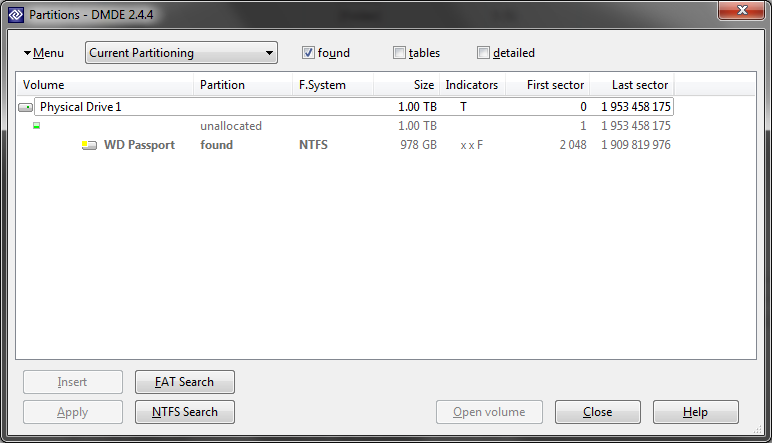The height and width of the screenshot is (443, 772).
Task: Click the found partition status text
Action: (217, 145)
